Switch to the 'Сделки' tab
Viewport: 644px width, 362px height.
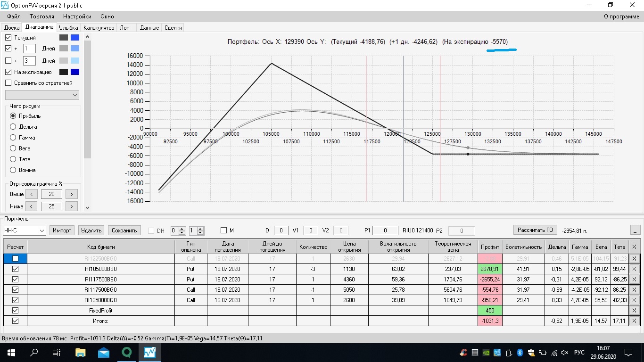point(173,28)
